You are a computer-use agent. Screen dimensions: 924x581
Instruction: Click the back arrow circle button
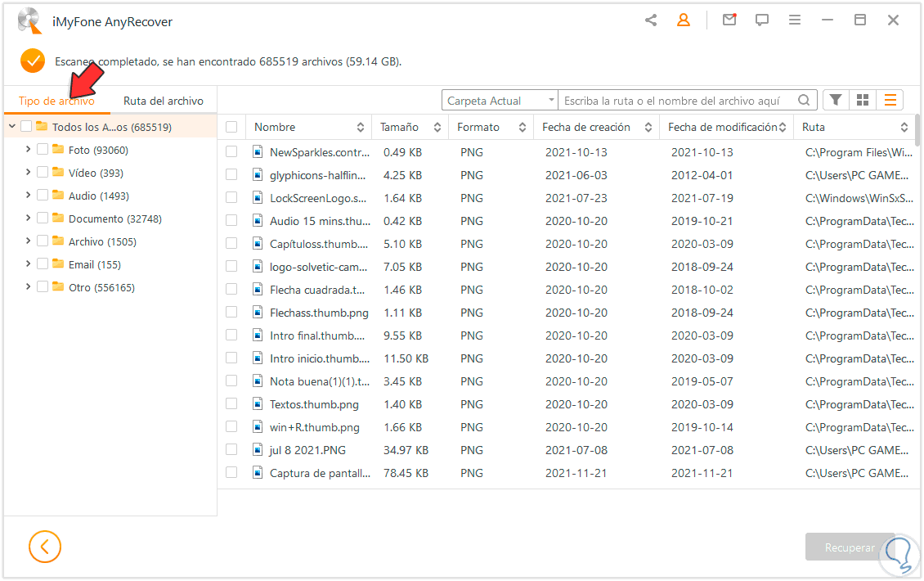(x=45, y=547)
